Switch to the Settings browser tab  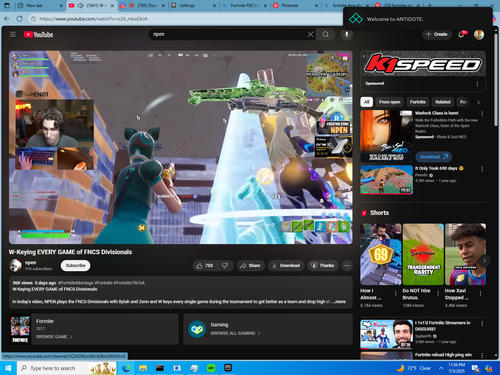point(192,6)
